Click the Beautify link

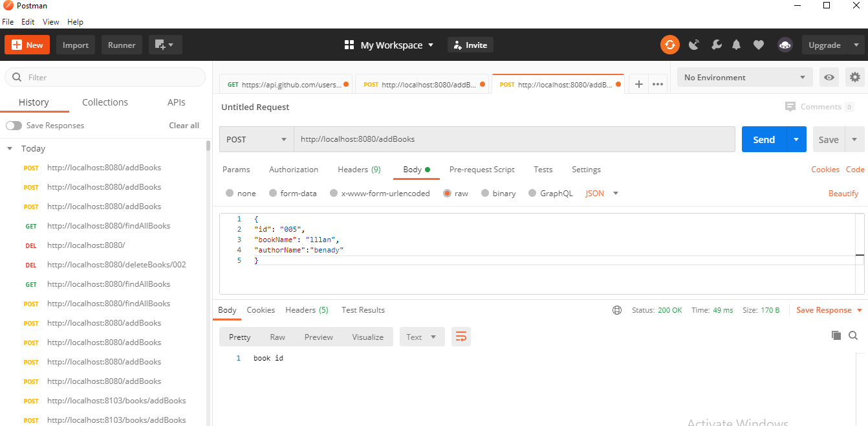[x=843, y=194]
